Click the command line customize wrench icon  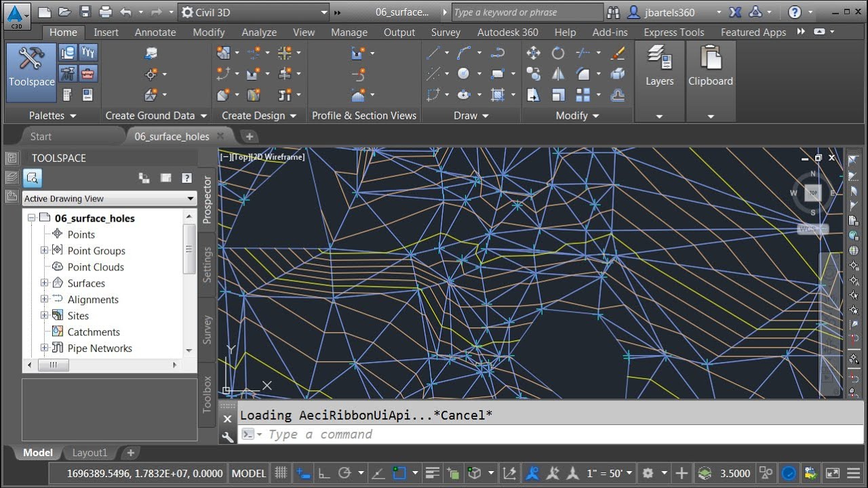pyautogui.click(x=228, y=437)
